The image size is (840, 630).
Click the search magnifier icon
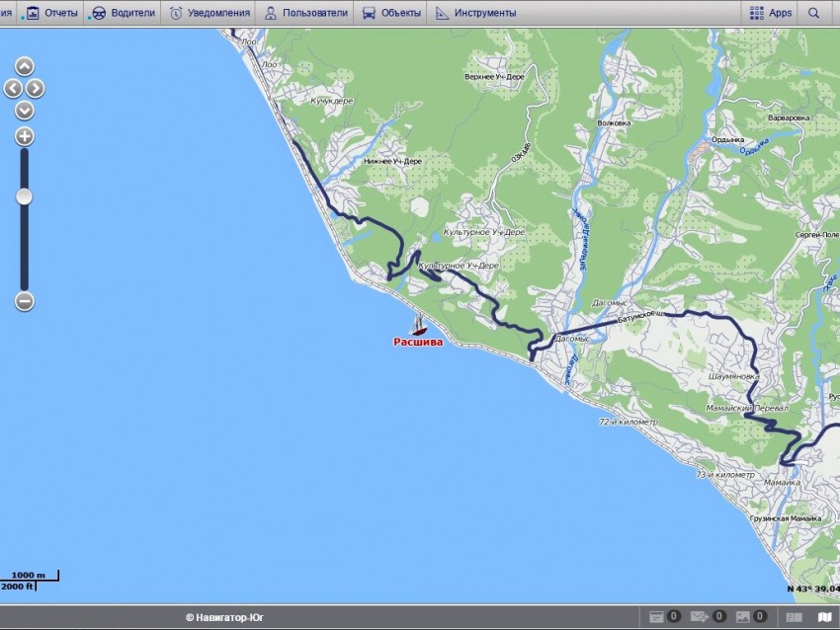point(814,13)
